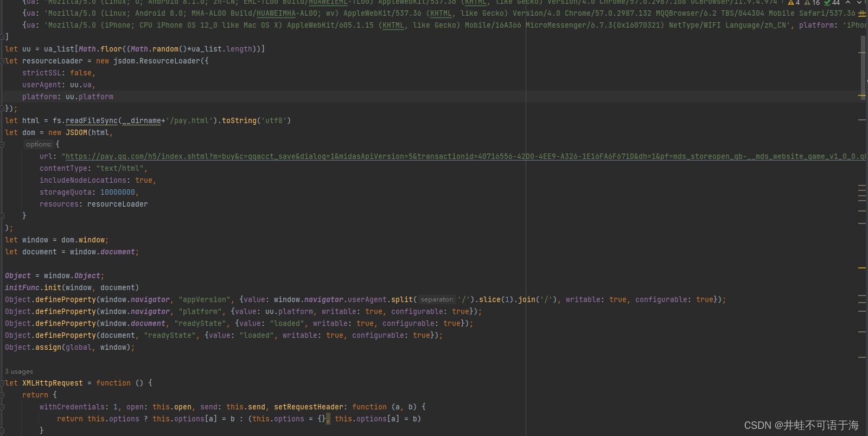Place cursor on 'strictSSL' property
The height and width of the screenshot is (436, 868).
(42, 73)
